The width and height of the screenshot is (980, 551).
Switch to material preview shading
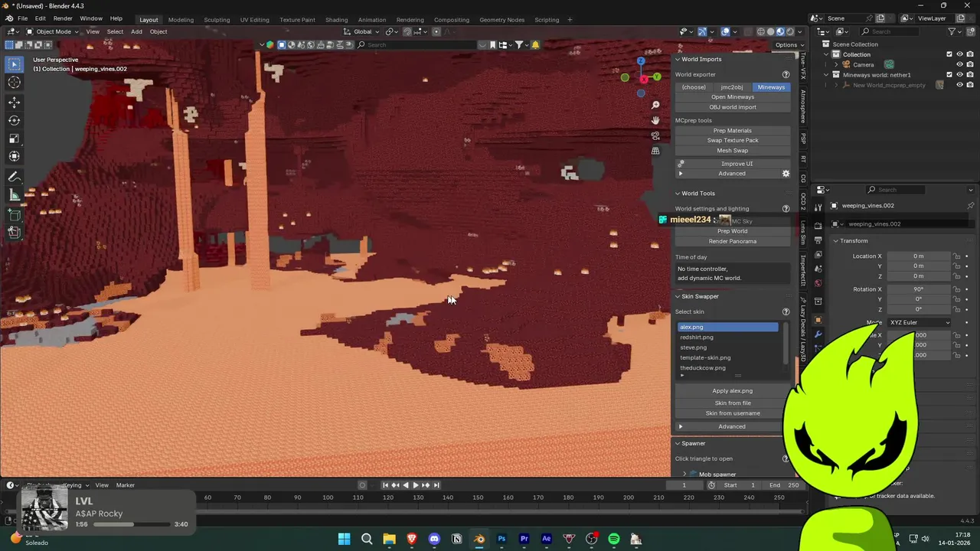pyautogui.click(x=780, y=31)
